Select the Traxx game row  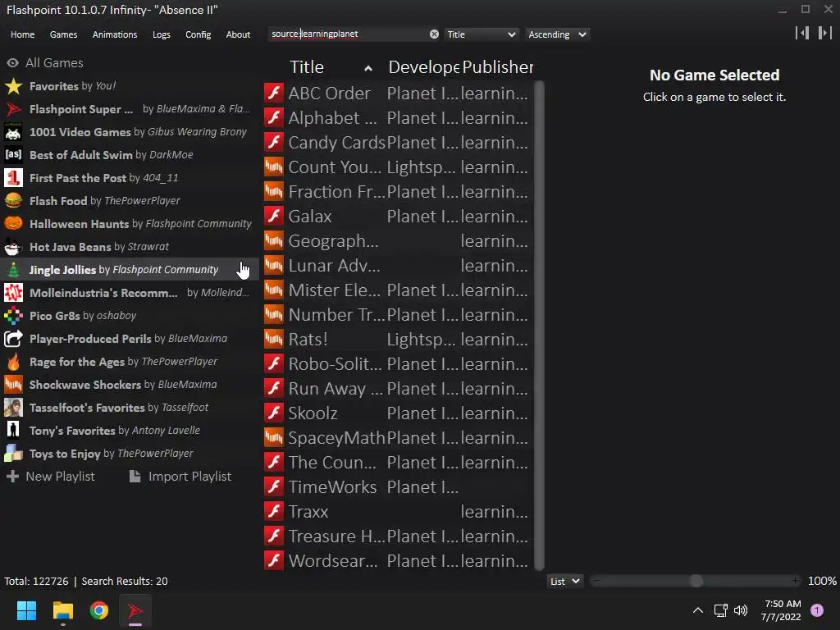coord(398,512)
